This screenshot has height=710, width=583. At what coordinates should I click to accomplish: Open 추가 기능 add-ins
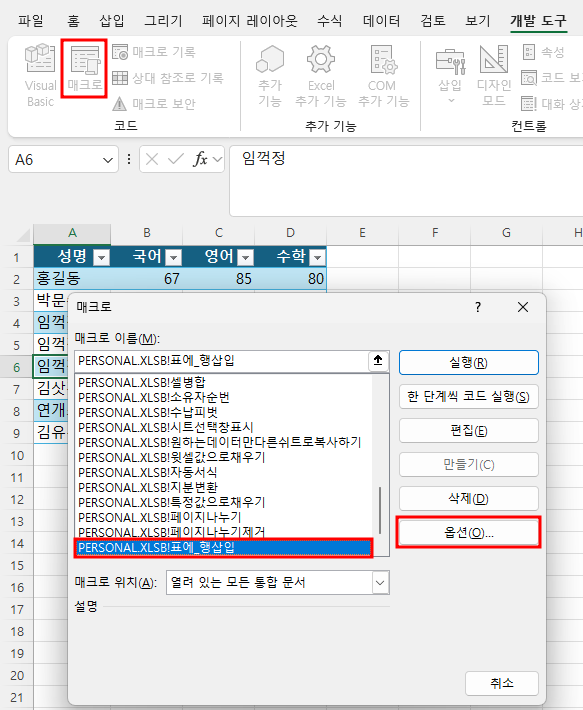(x=270, y=76)
